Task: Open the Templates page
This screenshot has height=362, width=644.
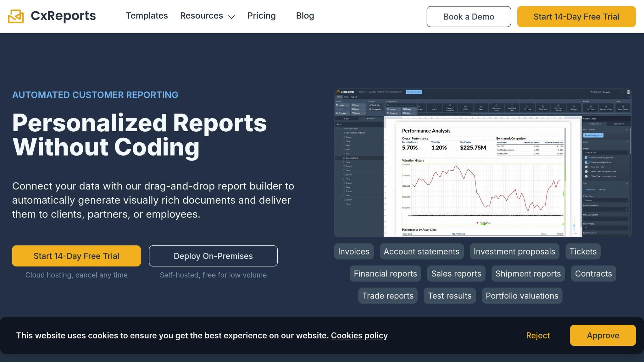Action: click(x=147, y=16)
